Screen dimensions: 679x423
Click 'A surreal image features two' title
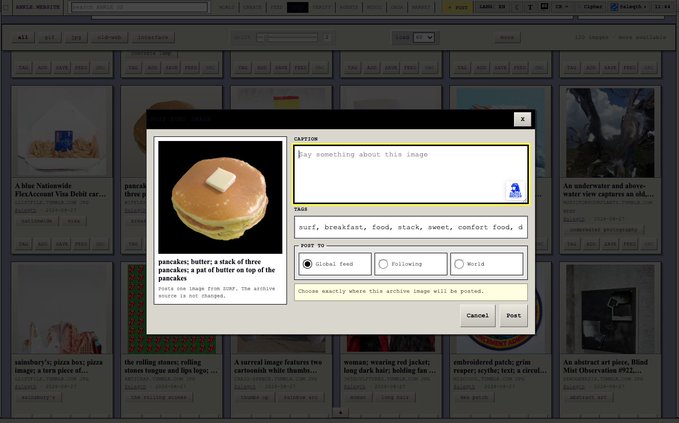coord(278,366)
